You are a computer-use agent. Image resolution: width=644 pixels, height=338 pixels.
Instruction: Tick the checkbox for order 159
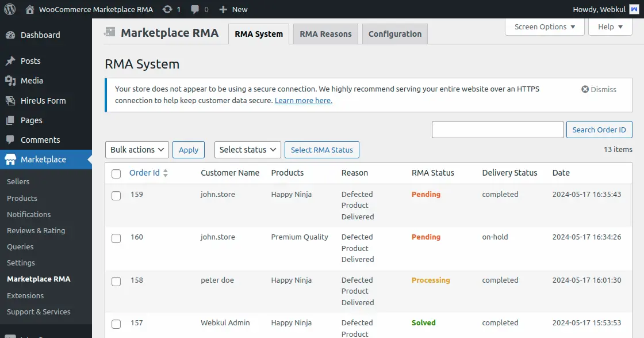116,194
